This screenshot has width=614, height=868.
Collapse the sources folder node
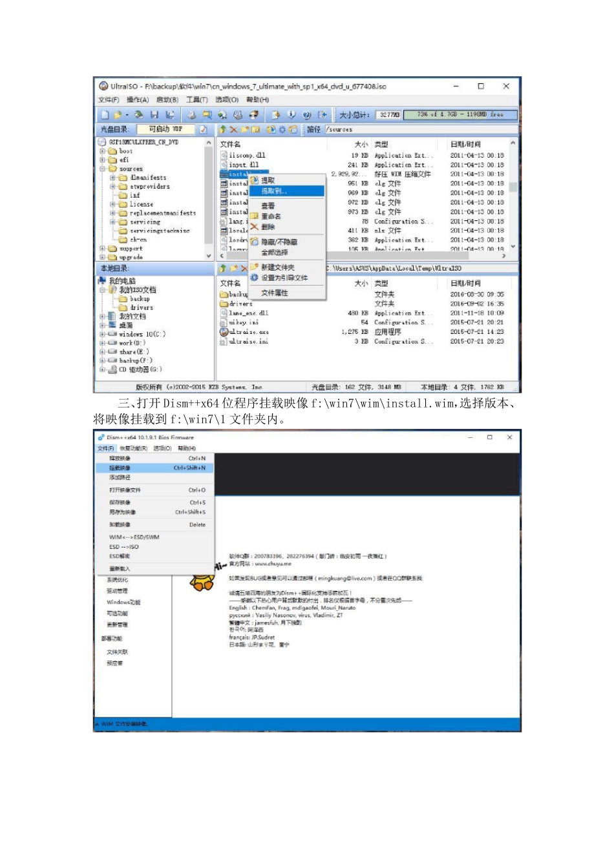point(103,169)
